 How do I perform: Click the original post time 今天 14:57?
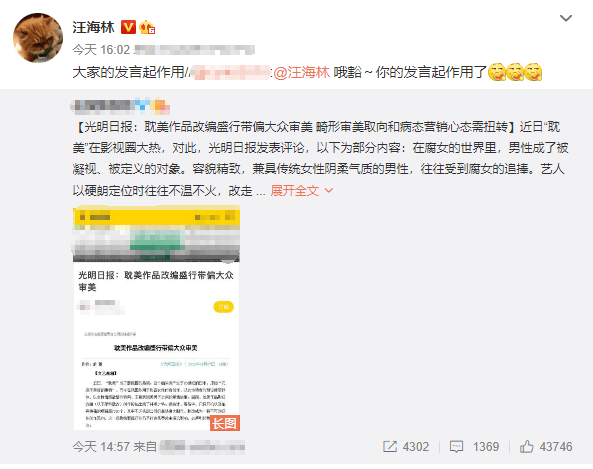101,447
